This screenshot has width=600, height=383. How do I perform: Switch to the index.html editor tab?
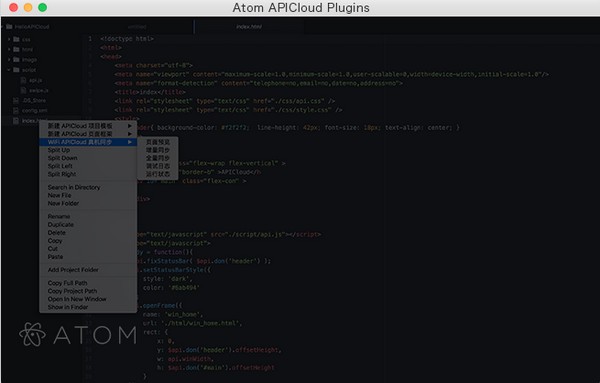coord(249,27)
